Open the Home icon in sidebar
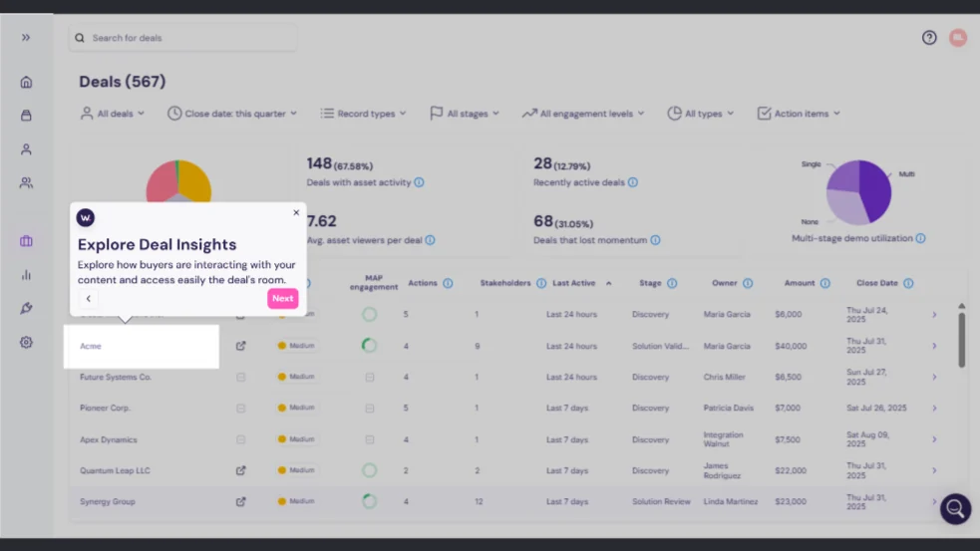 [x=26, y=82]
